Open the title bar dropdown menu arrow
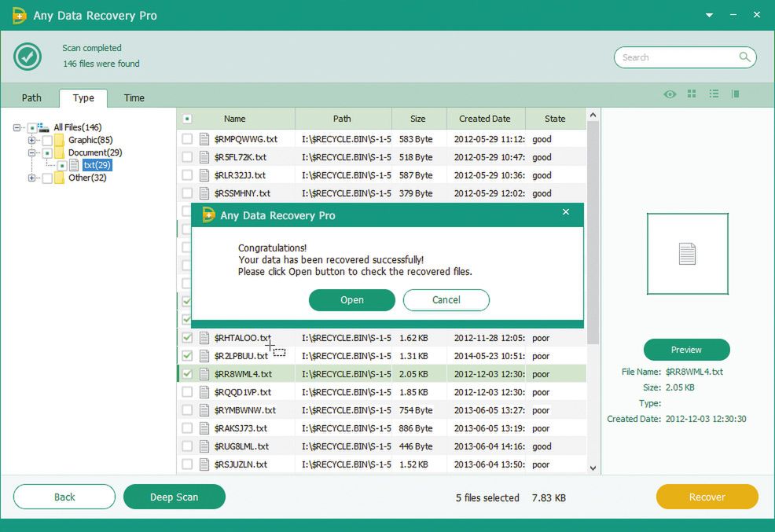The width and height of the screenshot is (775, 532). [x=709, y=15]
